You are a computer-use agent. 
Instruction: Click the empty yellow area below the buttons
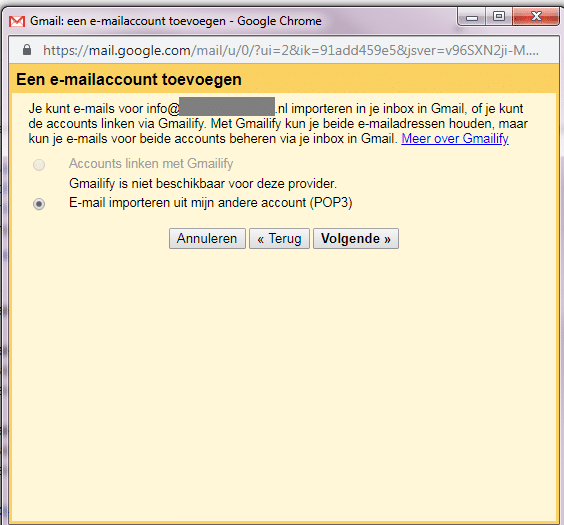click(x=284, y=385)
